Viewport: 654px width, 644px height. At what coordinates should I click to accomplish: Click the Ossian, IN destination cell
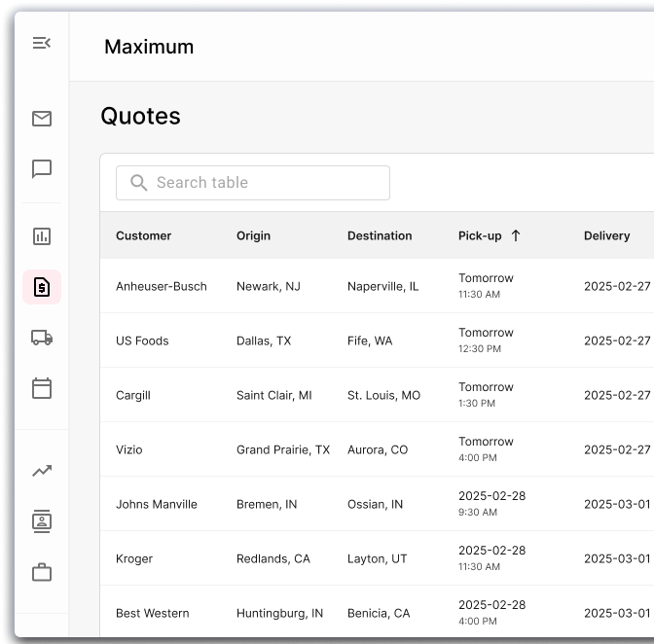375,504
